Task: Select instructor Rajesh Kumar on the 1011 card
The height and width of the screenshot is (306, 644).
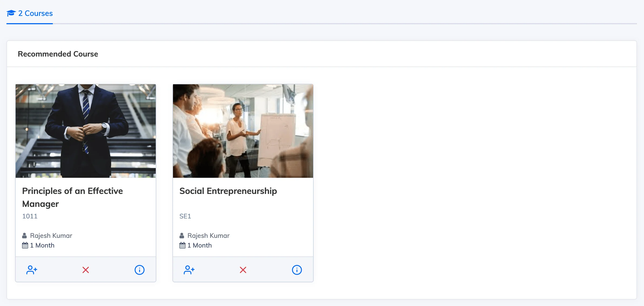Action: point(51,236)
